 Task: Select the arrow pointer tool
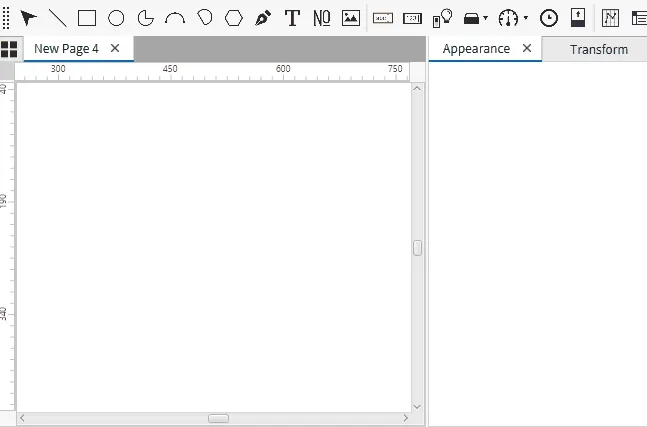(28, 18)
